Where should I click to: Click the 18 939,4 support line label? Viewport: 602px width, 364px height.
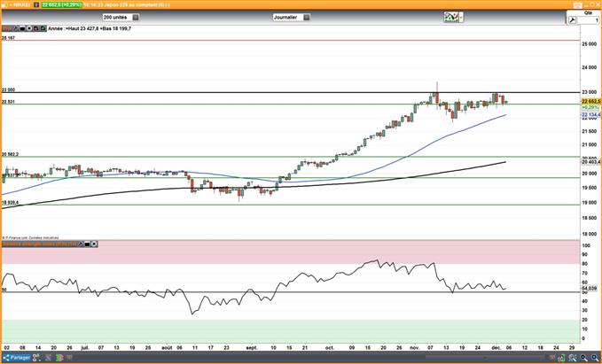(x=10, y=202)
